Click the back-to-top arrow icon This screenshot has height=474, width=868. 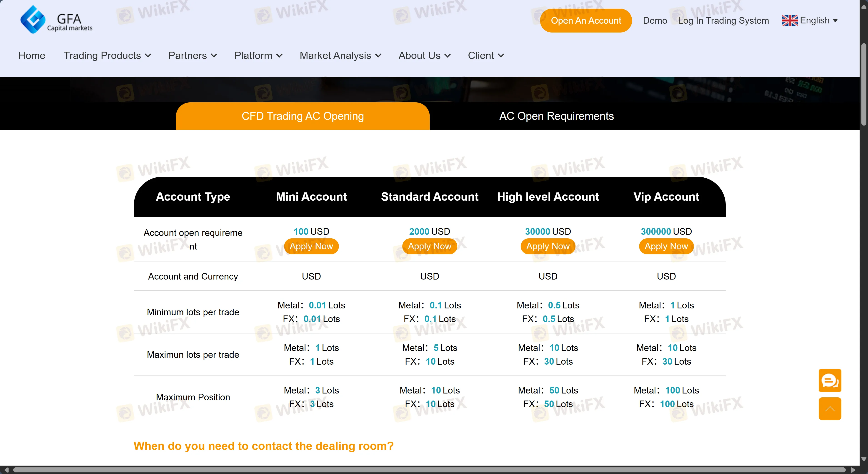(830, 409)
